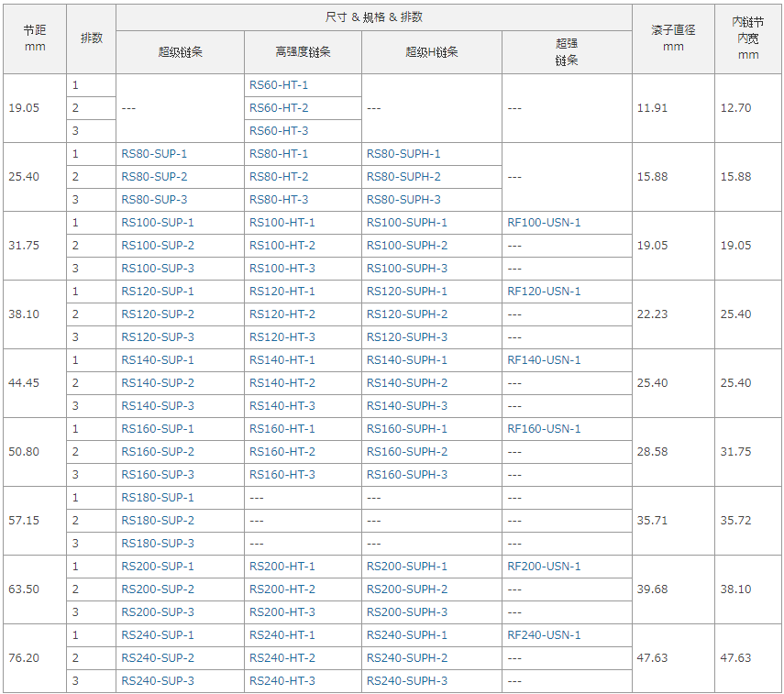Open the RS60-HT-1 chain link
Screen dimensions: 784x694
(x=279, y=85)
